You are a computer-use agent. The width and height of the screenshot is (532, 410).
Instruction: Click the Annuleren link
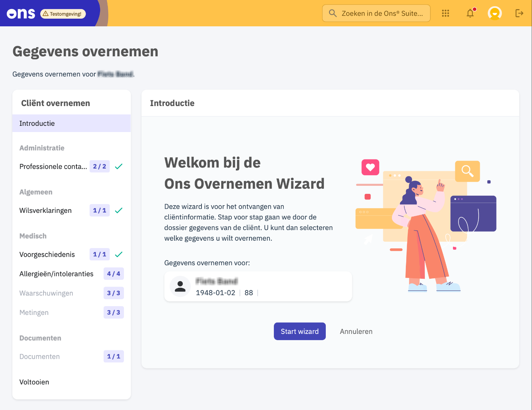356,331
